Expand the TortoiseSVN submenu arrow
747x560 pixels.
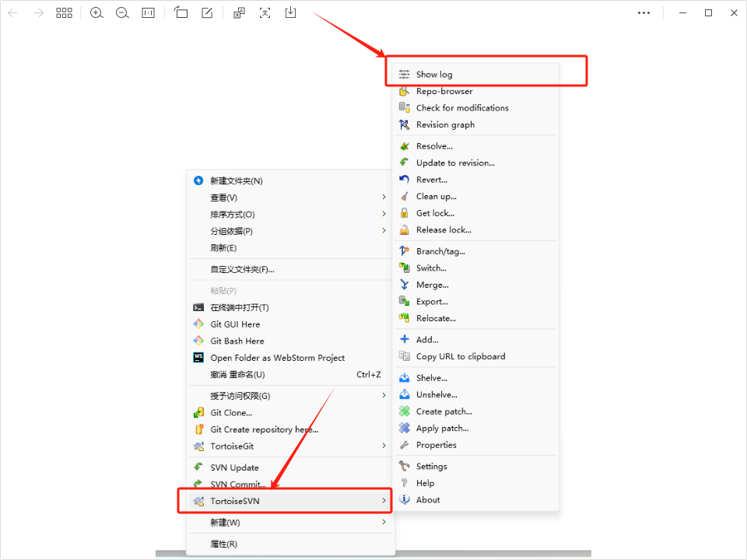point(384,500)
